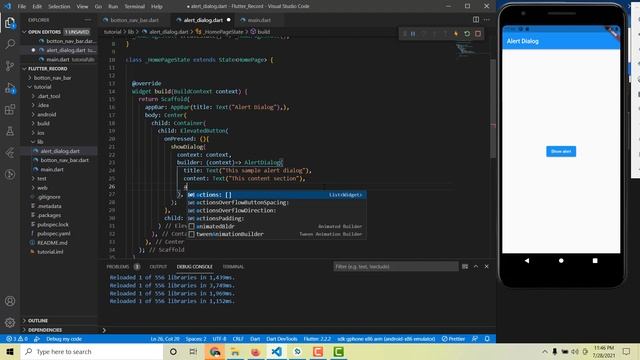This screenshot has width=640, height=360.
Task: Open Visual Studio Code from the taskbar
Action: coord(276,351)
